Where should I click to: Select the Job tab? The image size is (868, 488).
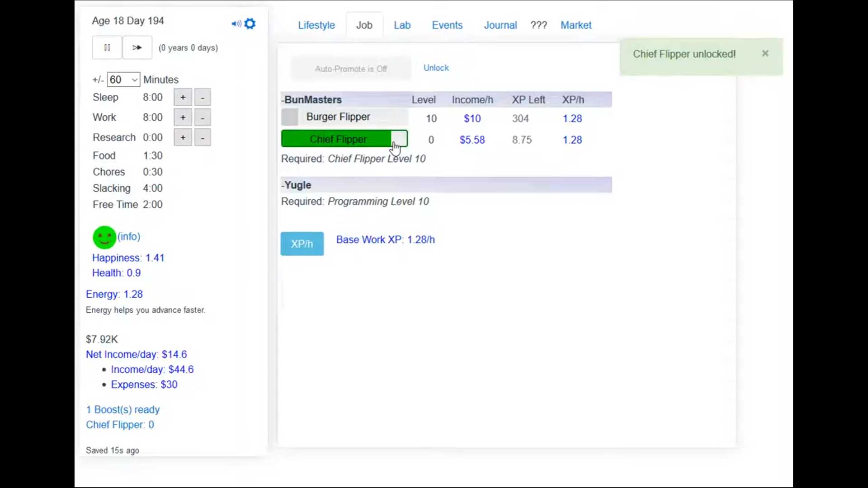364,25
